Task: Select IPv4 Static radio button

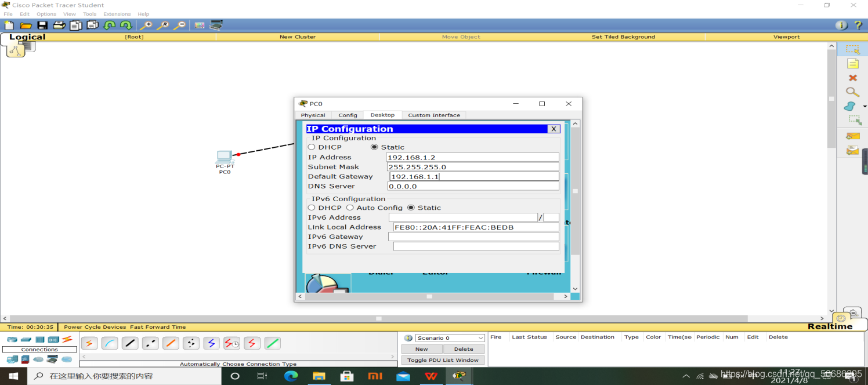Action: click(x=374, y=147)
